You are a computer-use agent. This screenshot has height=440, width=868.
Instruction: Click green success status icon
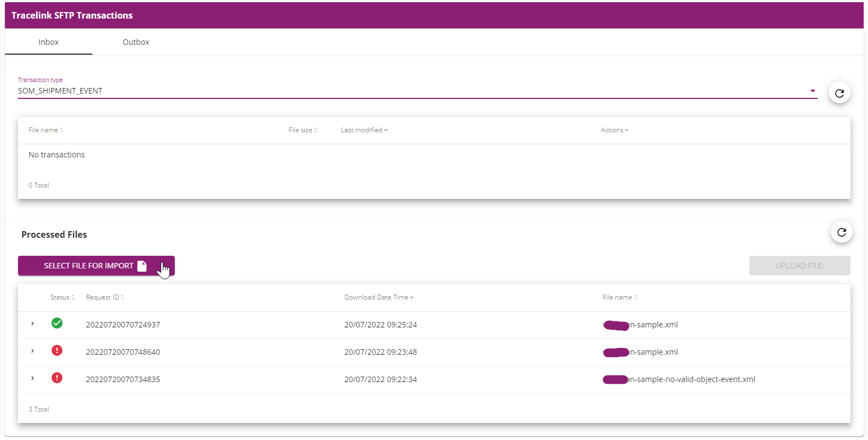pos(57,323)
